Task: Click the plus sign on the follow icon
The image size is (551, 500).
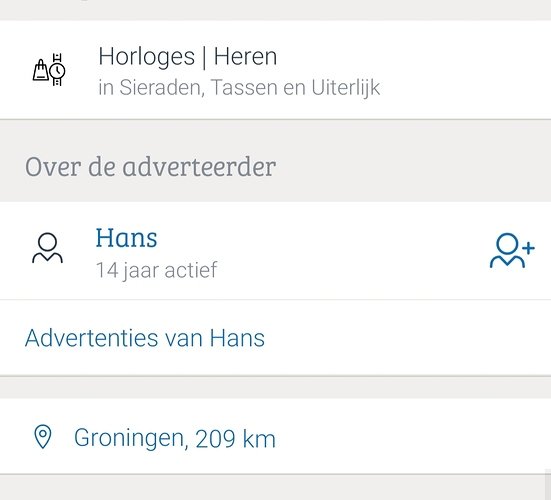Action: (528, 248)
